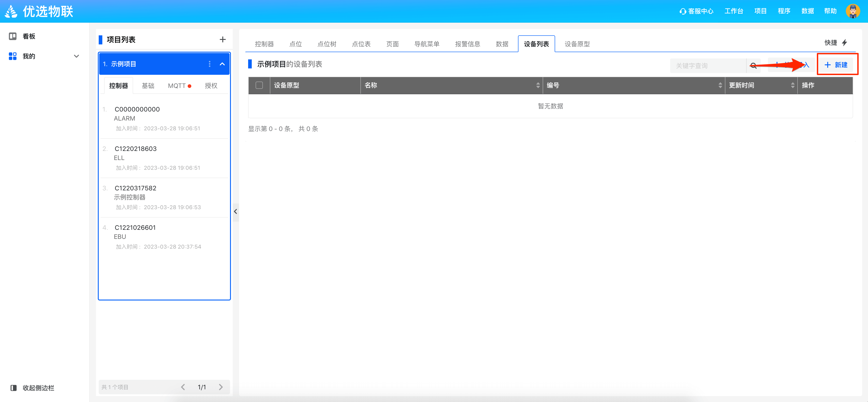Screen dimensions: 868x402
Task: Select controller C1220317582 示例控制器
Action: tap(164, 198)
